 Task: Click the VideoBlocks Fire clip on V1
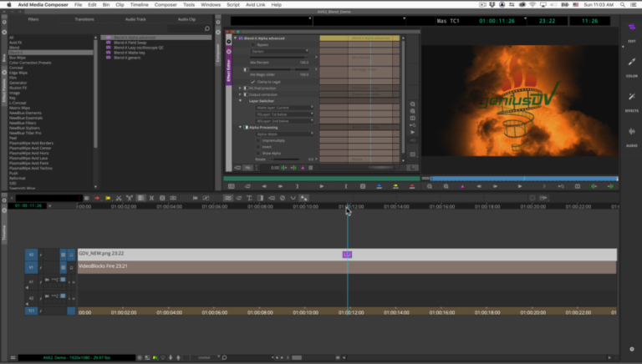tap(347, 267)
